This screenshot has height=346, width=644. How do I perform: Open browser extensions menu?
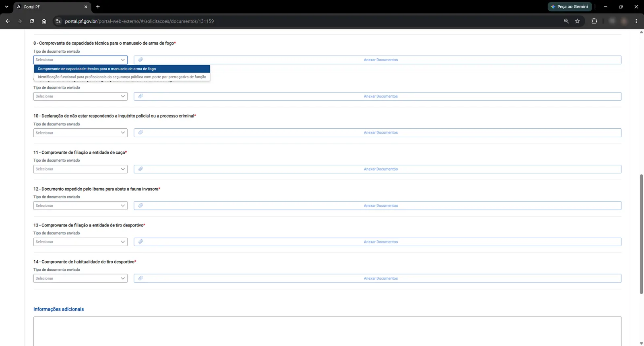(x=594, y=21)
